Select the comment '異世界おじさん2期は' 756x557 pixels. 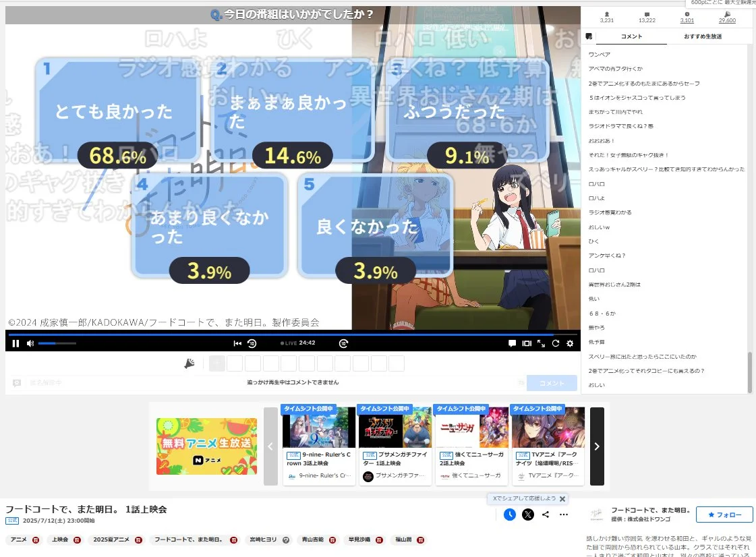(614, 285)
